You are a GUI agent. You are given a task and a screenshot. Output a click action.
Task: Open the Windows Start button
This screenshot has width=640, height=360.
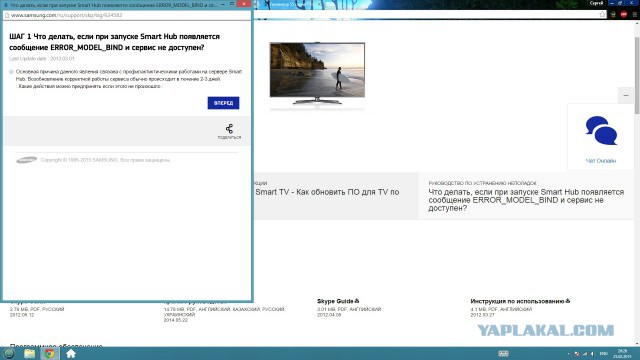9,353
